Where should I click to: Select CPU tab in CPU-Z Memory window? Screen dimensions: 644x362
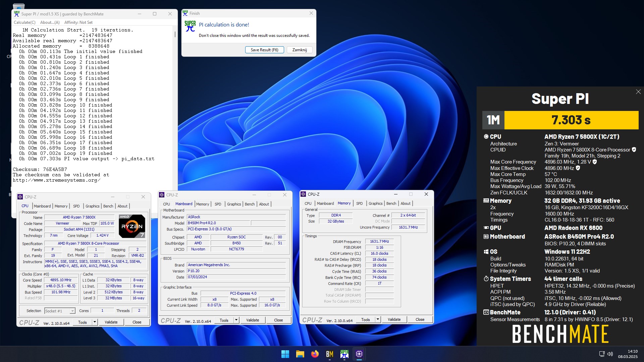[x=308, y=203]
